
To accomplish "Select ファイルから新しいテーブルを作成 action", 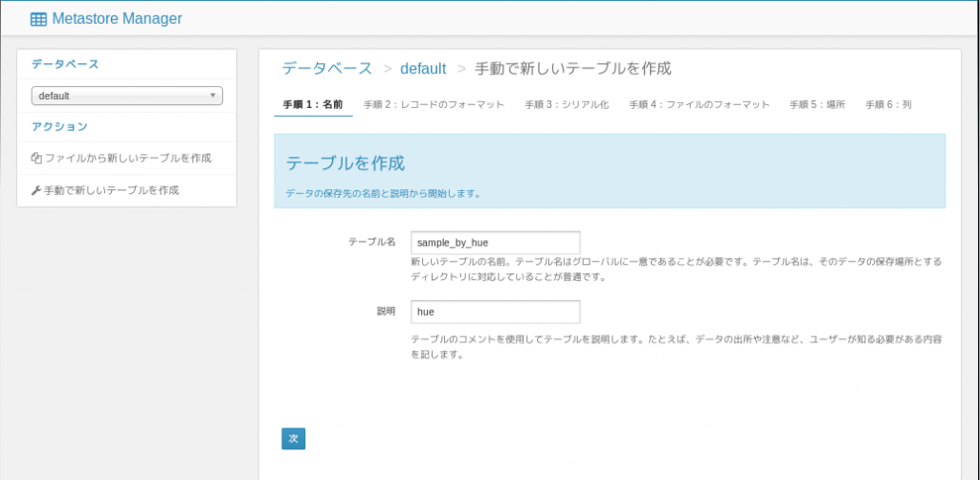I will (x=127, y=158).
